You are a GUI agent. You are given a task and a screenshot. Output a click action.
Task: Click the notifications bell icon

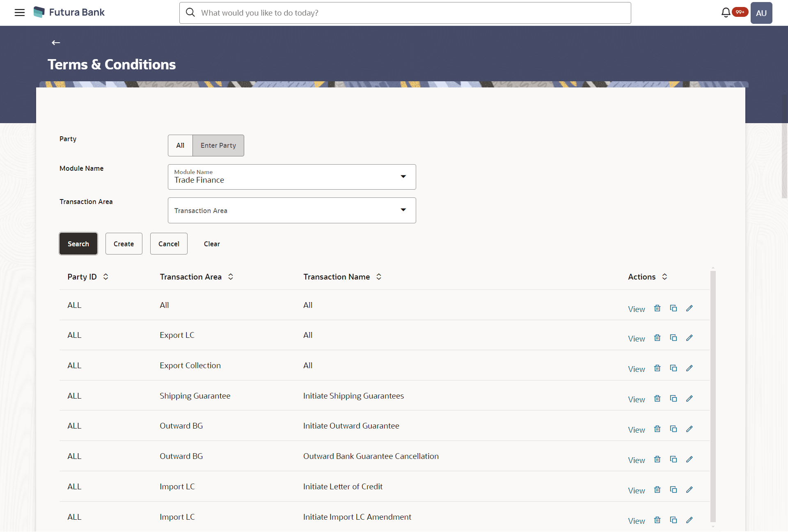tap(726, 12)
